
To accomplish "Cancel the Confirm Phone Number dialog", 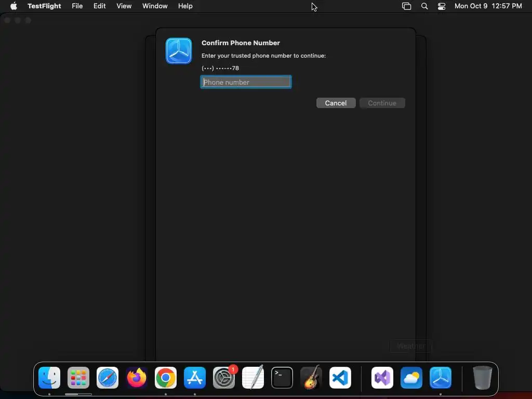I will point(336,103).
